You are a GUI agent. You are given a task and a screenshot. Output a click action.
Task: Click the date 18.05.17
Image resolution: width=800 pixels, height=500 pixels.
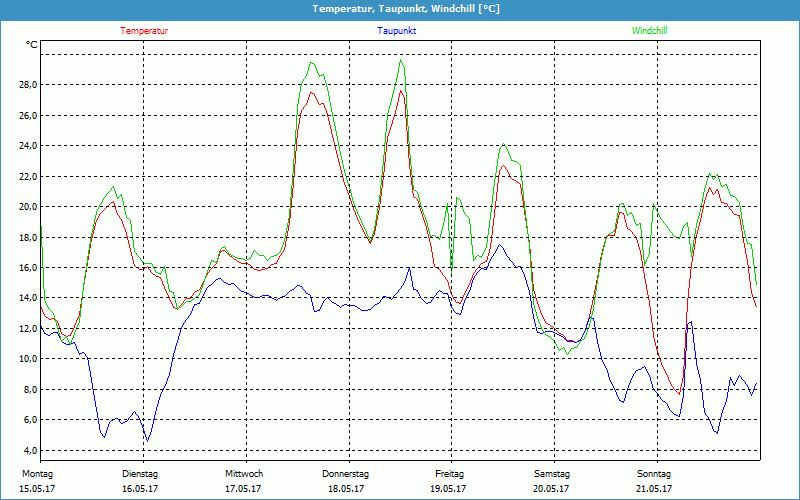[346, 489]
